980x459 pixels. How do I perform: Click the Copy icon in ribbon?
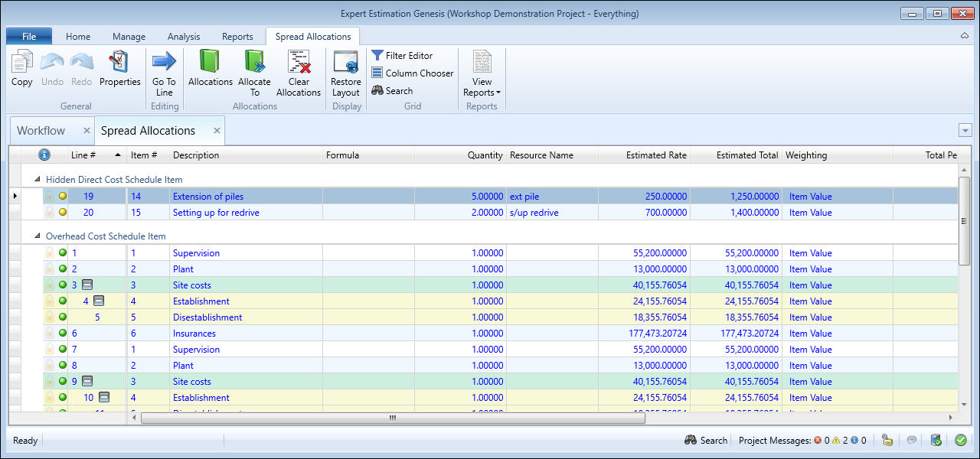(x=21, y=63)
